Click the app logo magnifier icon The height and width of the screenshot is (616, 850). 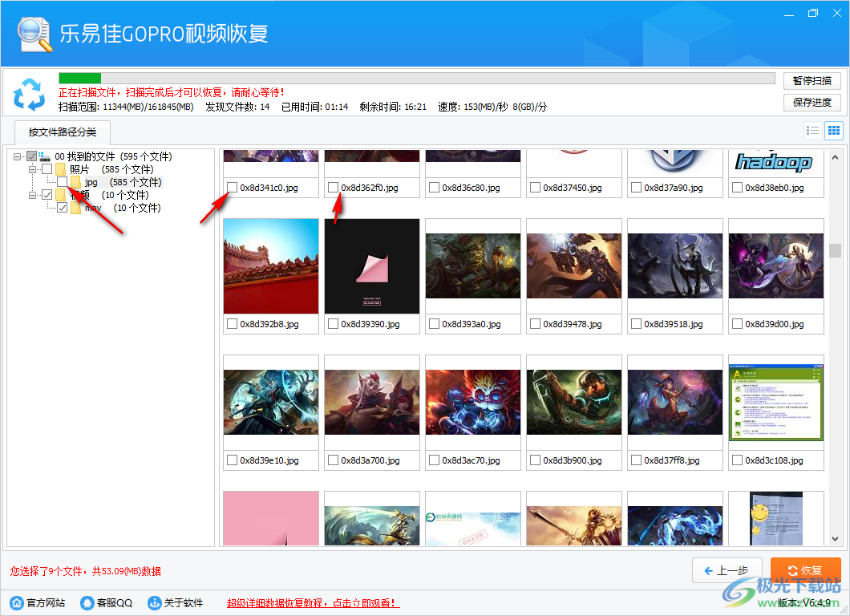coord(34,34)
